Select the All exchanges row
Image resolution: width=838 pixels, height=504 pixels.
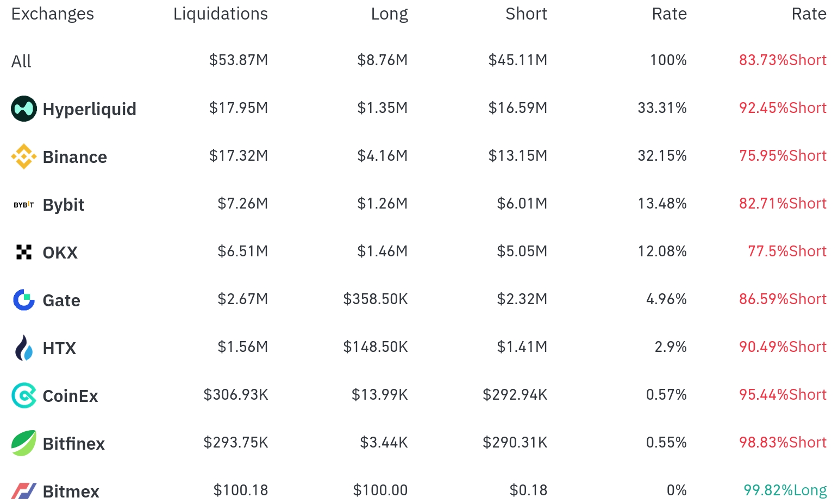[x=21, y=61]
